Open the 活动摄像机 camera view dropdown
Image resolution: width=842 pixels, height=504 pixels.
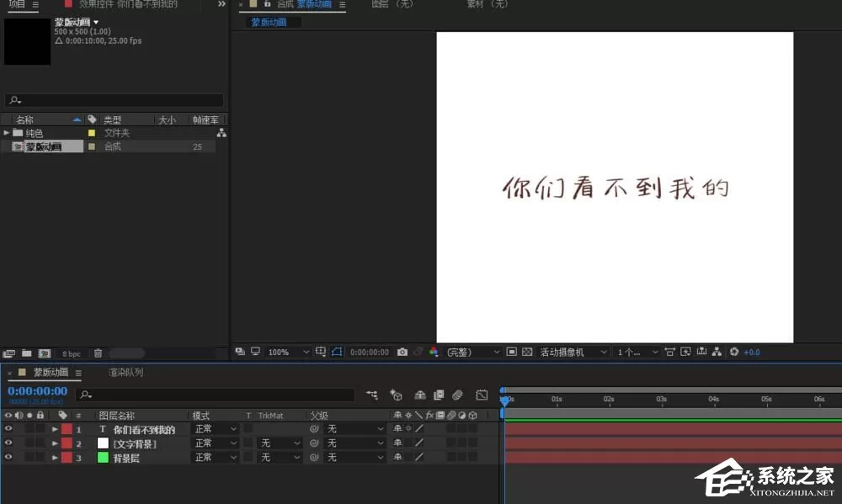pos(573,352)
